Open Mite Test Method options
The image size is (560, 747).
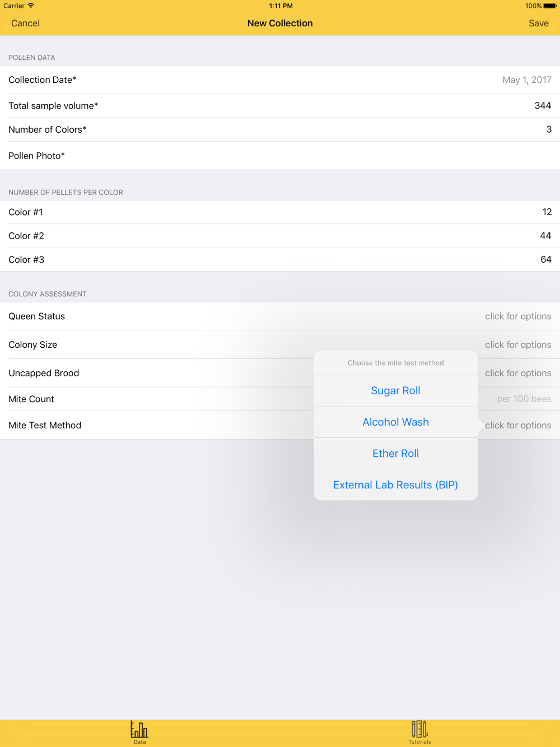tap(517, 426)
